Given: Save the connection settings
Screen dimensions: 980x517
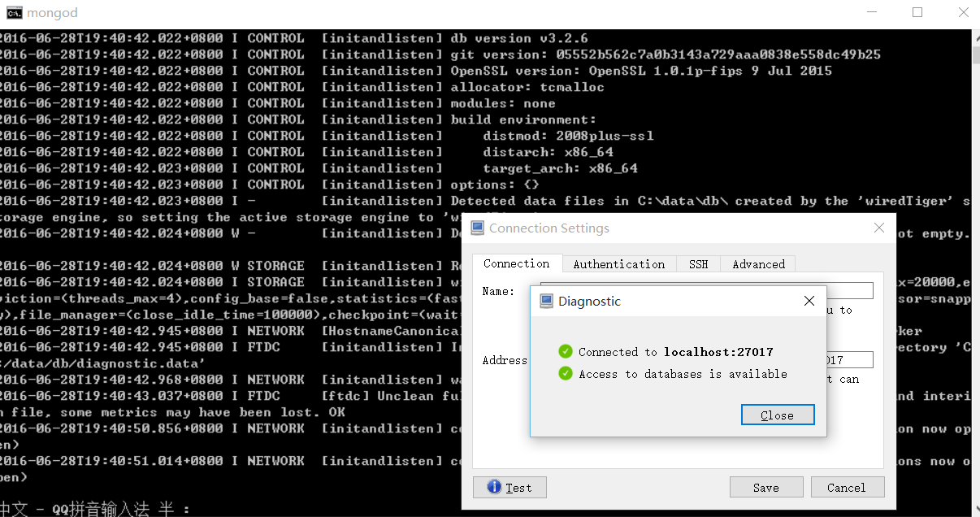Looking at the screenshot, I should (765, 487).
